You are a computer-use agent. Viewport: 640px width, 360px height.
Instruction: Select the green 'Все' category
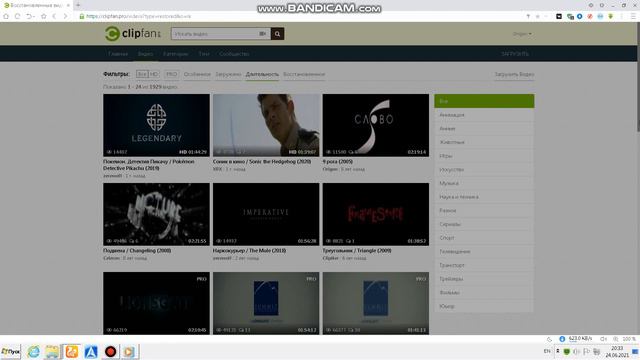484,101
